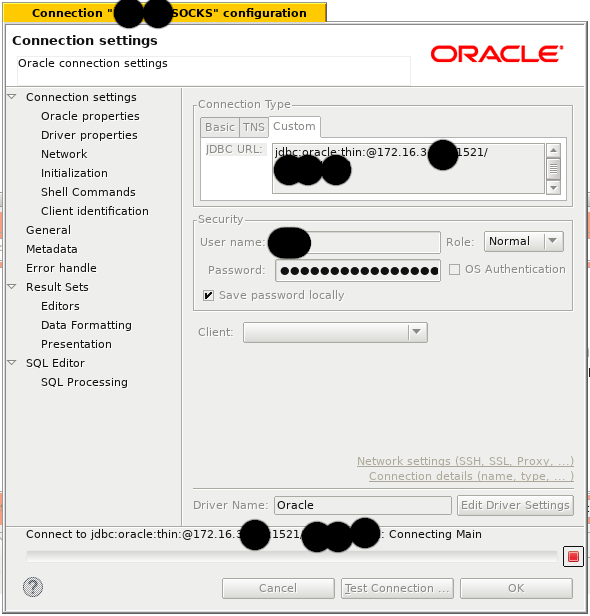The width and height of the screenshot is (590, 616).
Task: Enable OS Authentication checkbox
Action: (x=454, y=270)
